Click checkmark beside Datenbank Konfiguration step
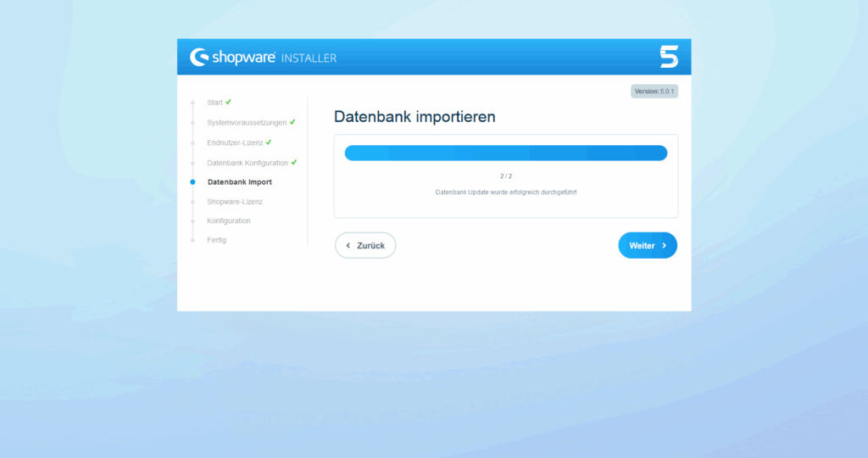 click(294, 162)
